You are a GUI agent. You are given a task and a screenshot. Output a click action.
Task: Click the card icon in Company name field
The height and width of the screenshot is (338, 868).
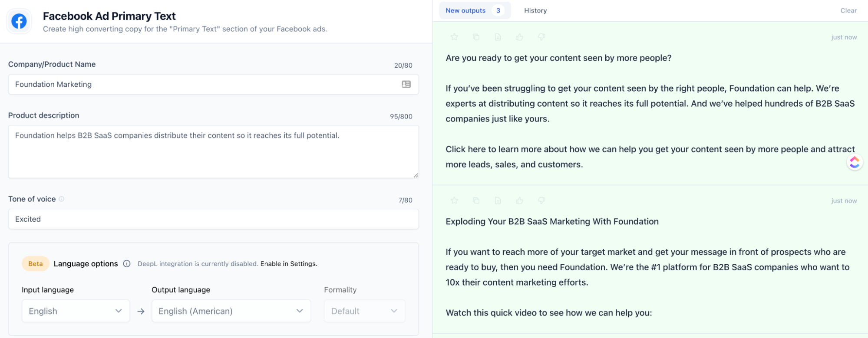point(406,84)
